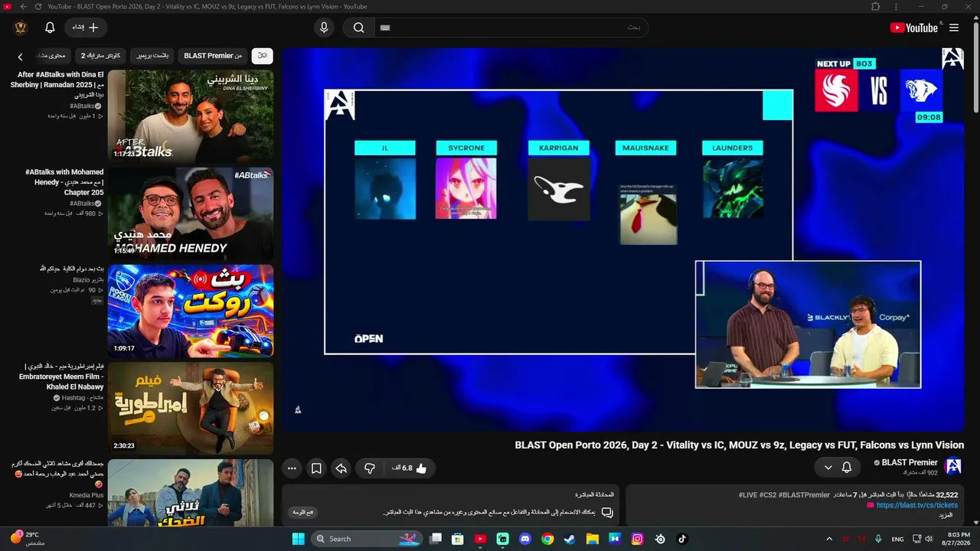The image size is (980, 551).
Task: Select the 'من BLAST Premier' filter chip
Action: 213,56
